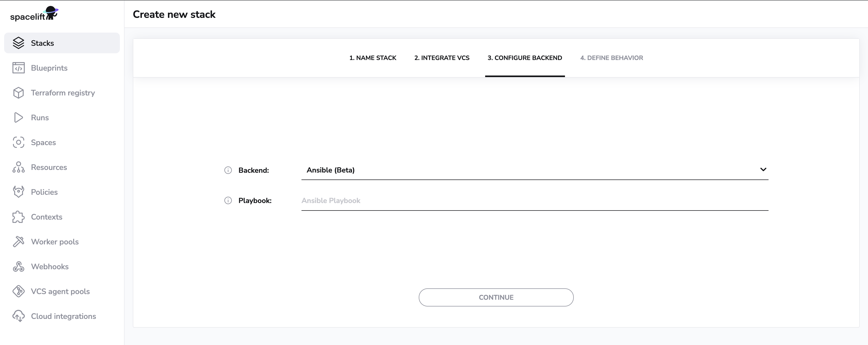Click the Policies shield icon
Viewport: 868px width, 345px height.
click(19, 192)
